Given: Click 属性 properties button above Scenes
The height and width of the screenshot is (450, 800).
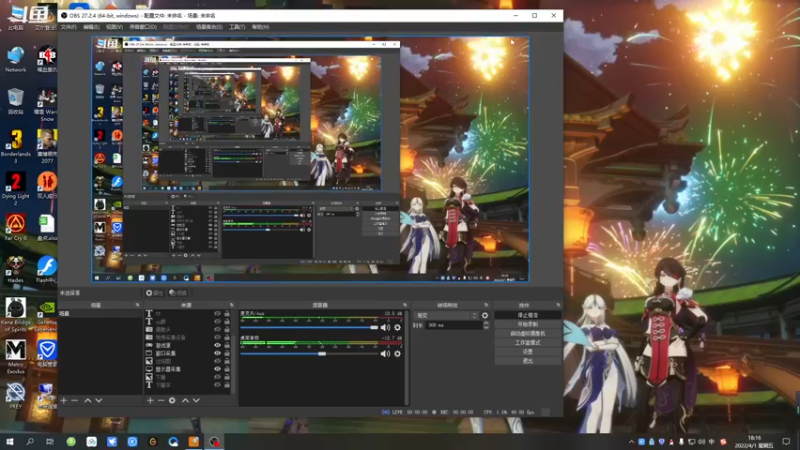Looking at the screenshot, I should tap(154, 293).
